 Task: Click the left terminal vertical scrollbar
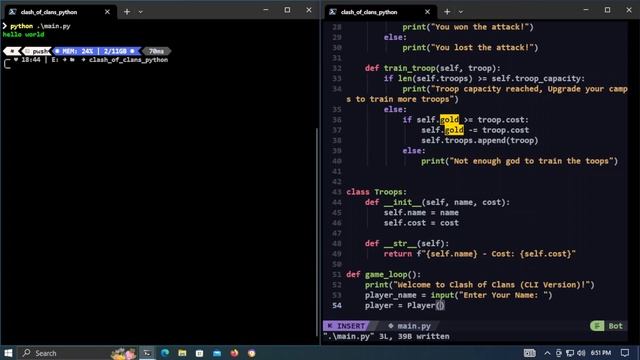(317, 232)
